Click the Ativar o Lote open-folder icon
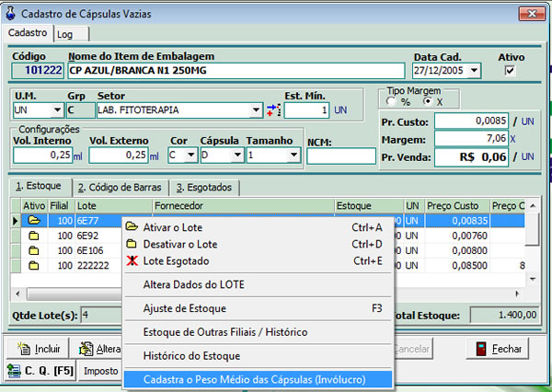Screen dimensions: 552x392 point(132,227)
